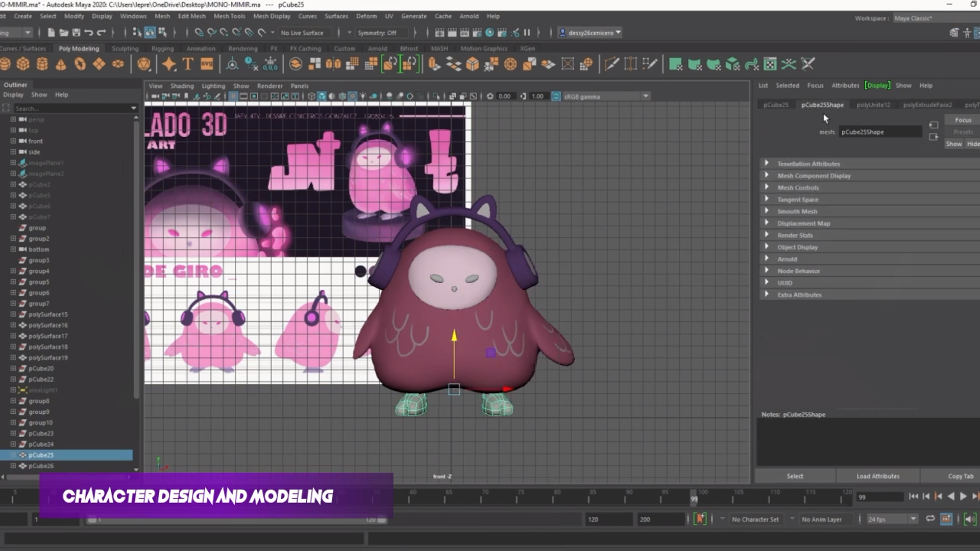
Task: Click the Select Camera icon in viewport toolbar
Action: [x=155, y=96]
